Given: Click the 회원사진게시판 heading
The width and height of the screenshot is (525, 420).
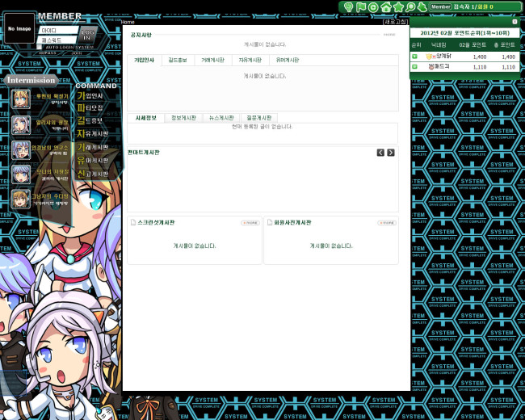Looking at the screenshot, I should pos(292,222).
